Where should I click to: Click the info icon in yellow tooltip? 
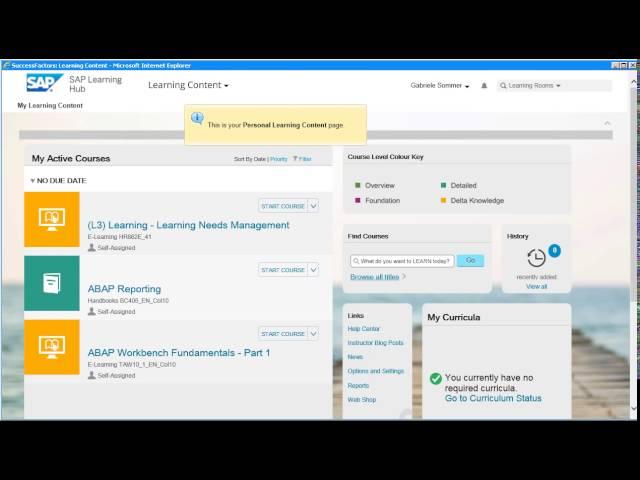197,119
